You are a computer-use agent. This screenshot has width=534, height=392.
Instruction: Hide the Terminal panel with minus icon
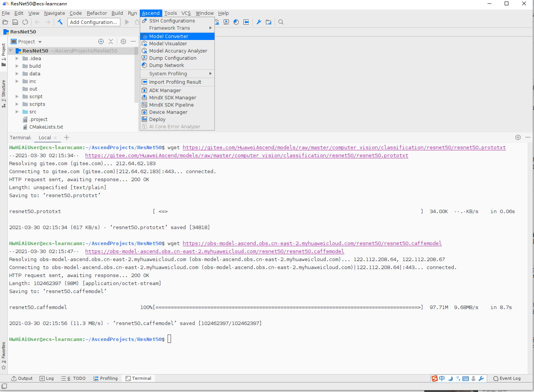(x=528, y=137)
